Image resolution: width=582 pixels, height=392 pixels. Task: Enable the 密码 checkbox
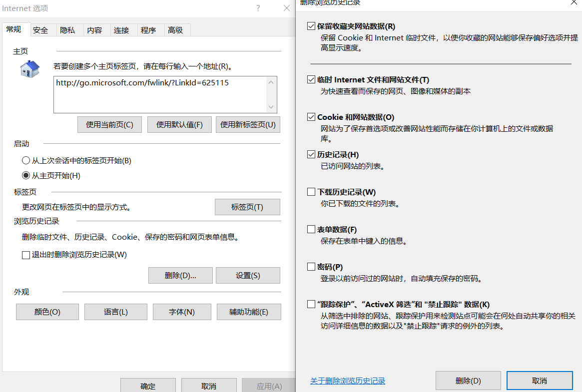click(x=311, y=267)
